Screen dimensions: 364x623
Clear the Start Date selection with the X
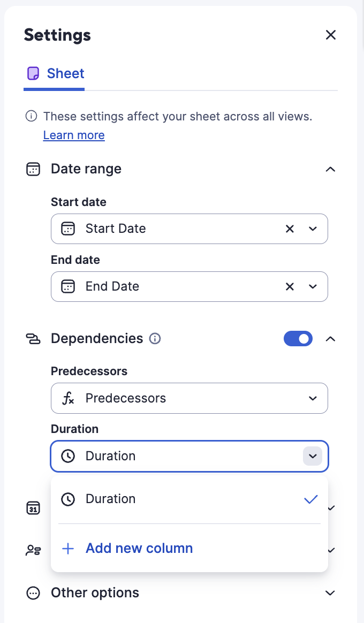pos(290,229)
